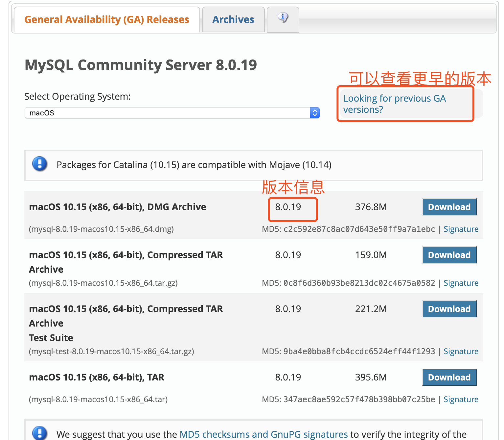This screenshot has width=504, height=440.
Task: Click the blue alert icon about Catalina packages
Action: pyautogui.click(x=39, y=164)
